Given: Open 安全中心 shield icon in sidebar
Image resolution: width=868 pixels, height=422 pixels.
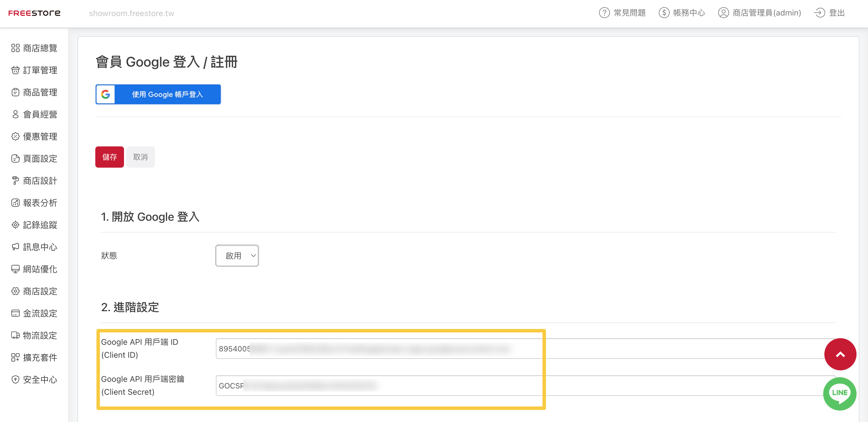Looking at the screenshot, I should pos(15,380).
